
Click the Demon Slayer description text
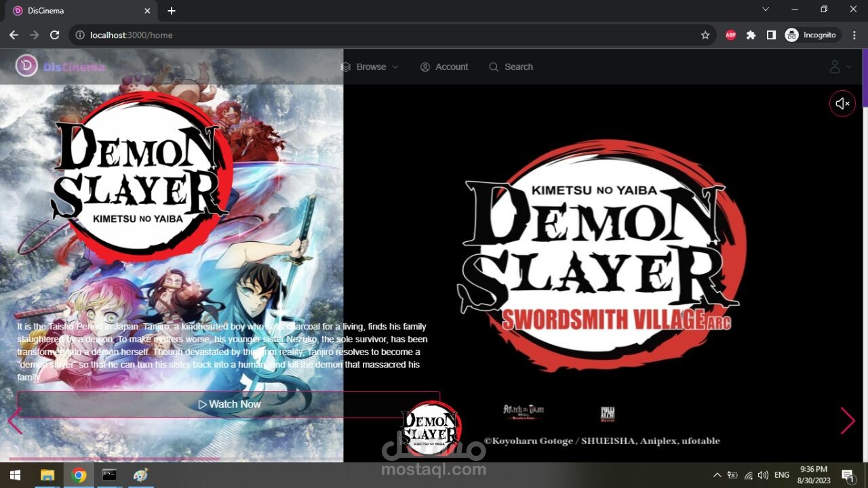pos(222,352)
